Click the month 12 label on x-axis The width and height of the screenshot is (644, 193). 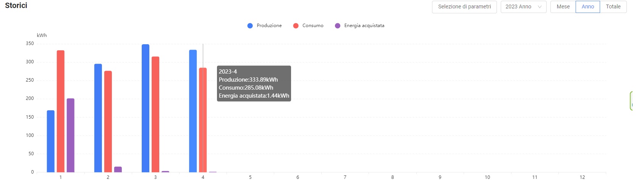point(582,177)
